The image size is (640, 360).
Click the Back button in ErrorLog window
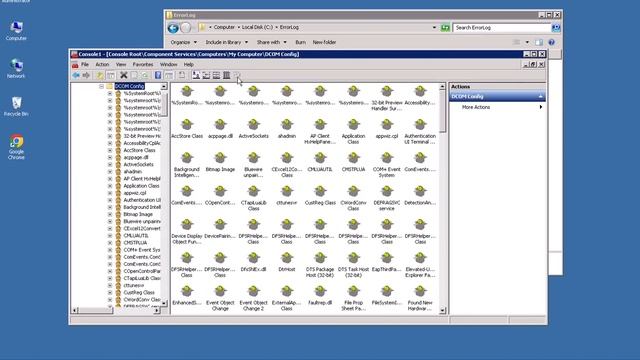pos(173,28)
